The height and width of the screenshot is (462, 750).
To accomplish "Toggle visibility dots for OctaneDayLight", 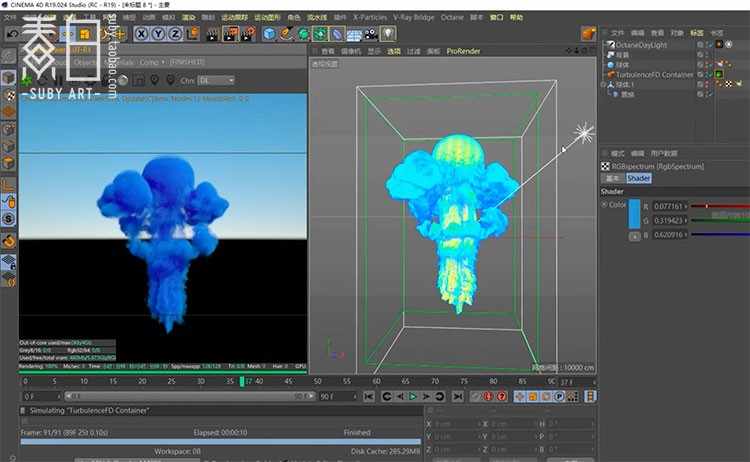I will [x=707, y=44].
